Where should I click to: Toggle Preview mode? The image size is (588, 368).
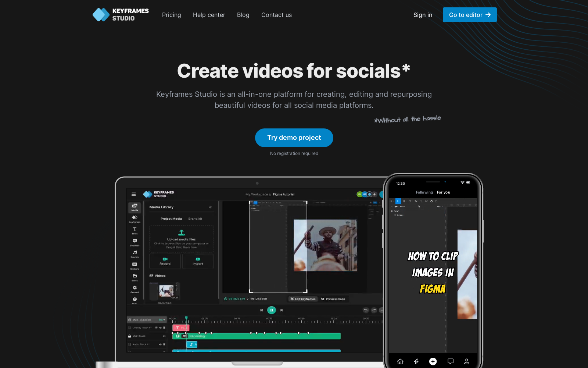pyautogui.click(x=333, y=299)
